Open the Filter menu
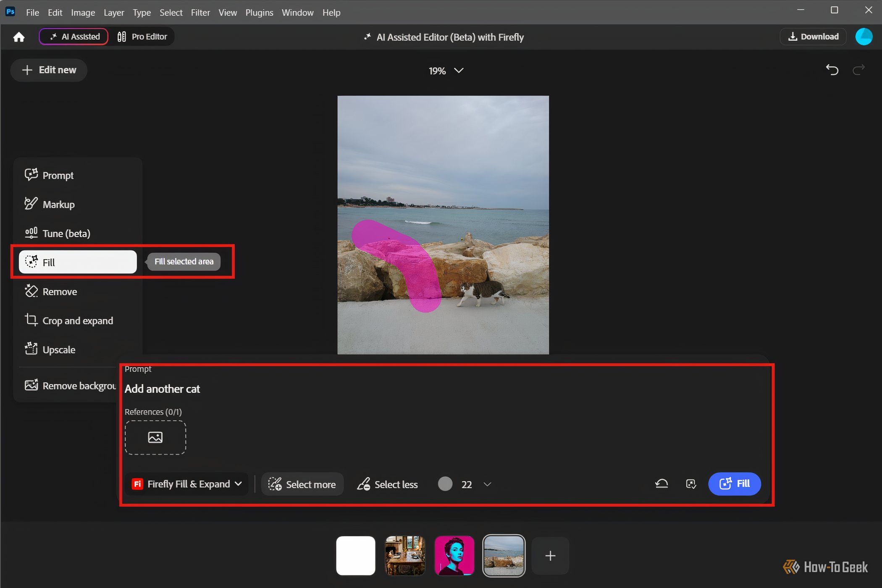This screenshot has height=588, width=882. pos(200,13)
